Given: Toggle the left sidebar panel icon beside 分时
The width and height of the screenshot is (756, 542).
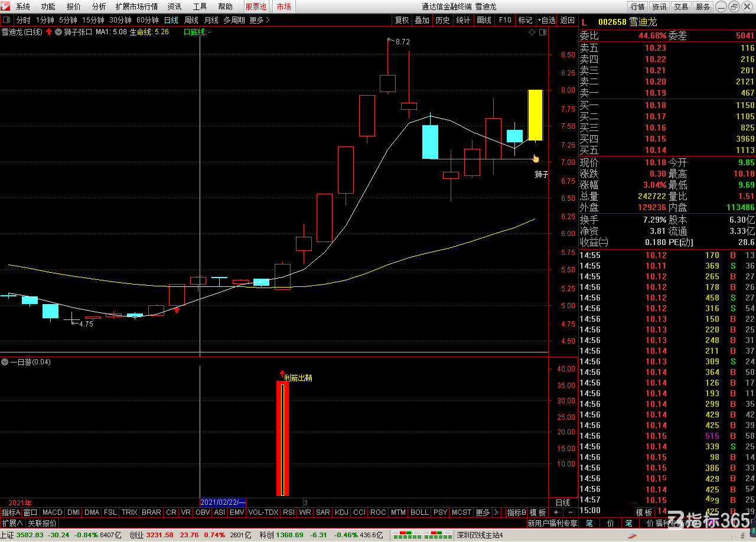Looking at the screenshot, I should (7, 20).
